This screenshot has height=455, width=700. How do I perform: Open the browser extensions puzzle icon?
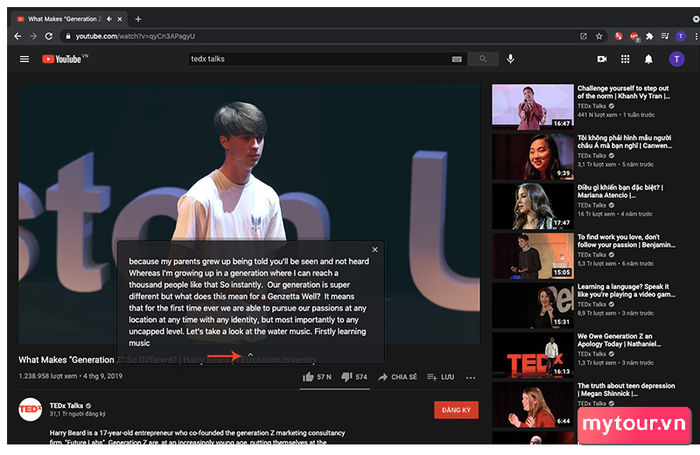[650, 36]
